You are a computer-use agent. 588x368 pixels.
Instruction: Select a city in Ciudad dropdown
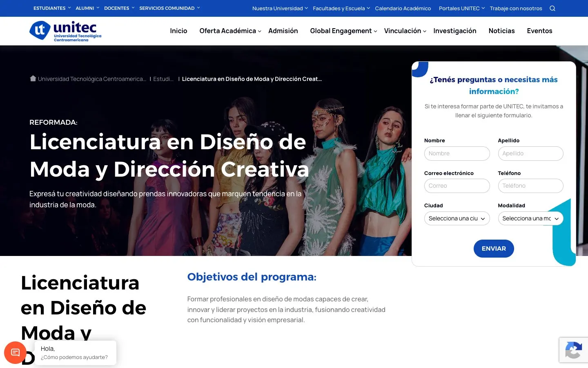click(457, 218)
